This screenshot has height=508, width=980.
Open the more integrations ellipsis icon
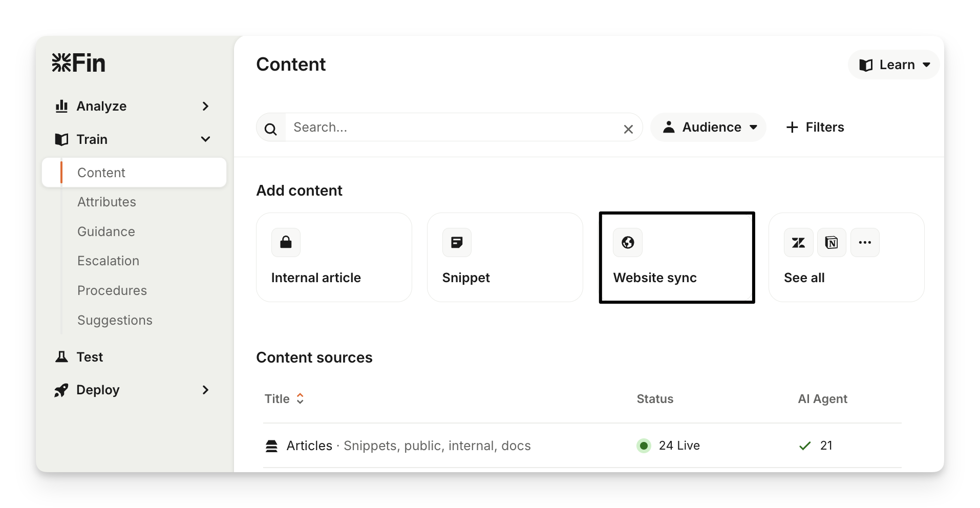[865, 243]
